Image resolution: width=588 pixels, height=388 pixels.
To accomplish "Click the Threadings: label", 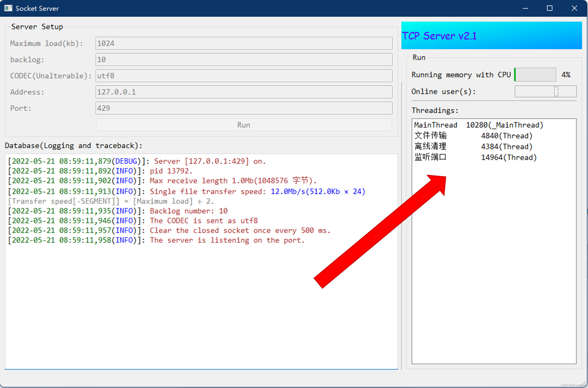I will 435,110.
